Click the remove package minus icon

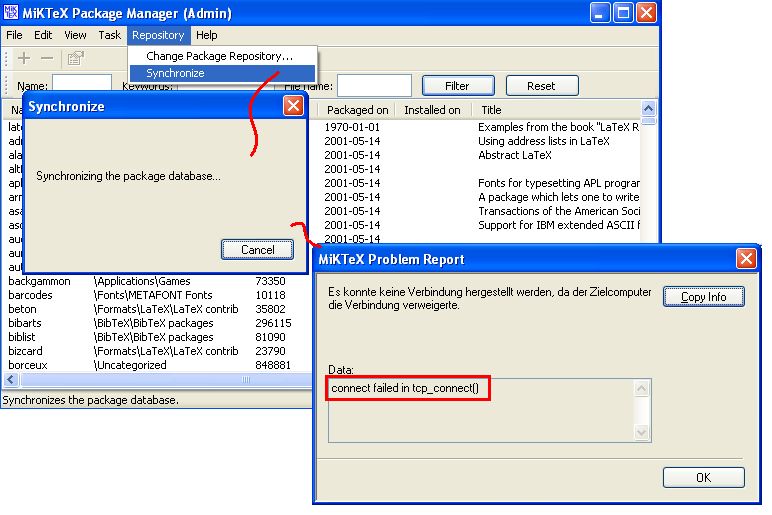pos(47,58)
